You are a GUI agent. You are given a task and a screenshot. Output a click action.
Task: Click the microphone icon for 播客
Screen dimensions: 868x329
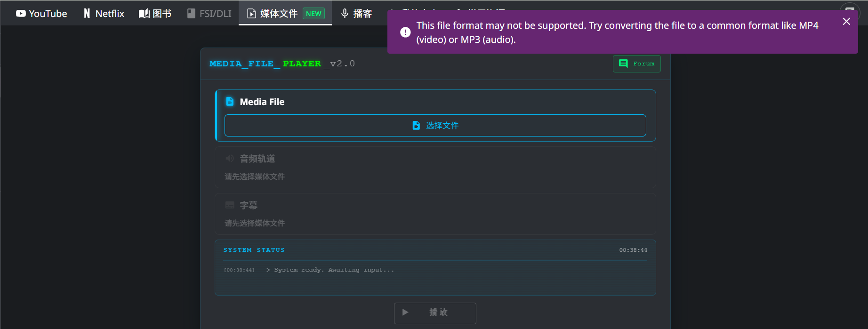pos(345,14)
